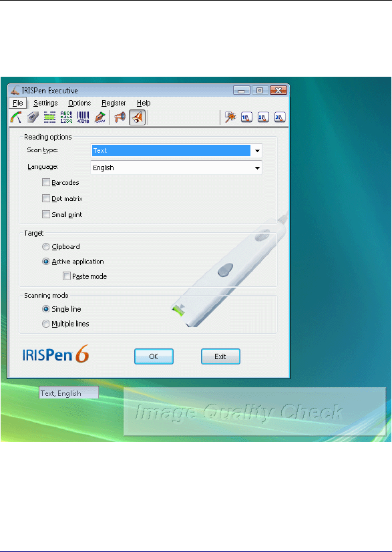Click the megaphone toolbar icon

tap(120, 117)
